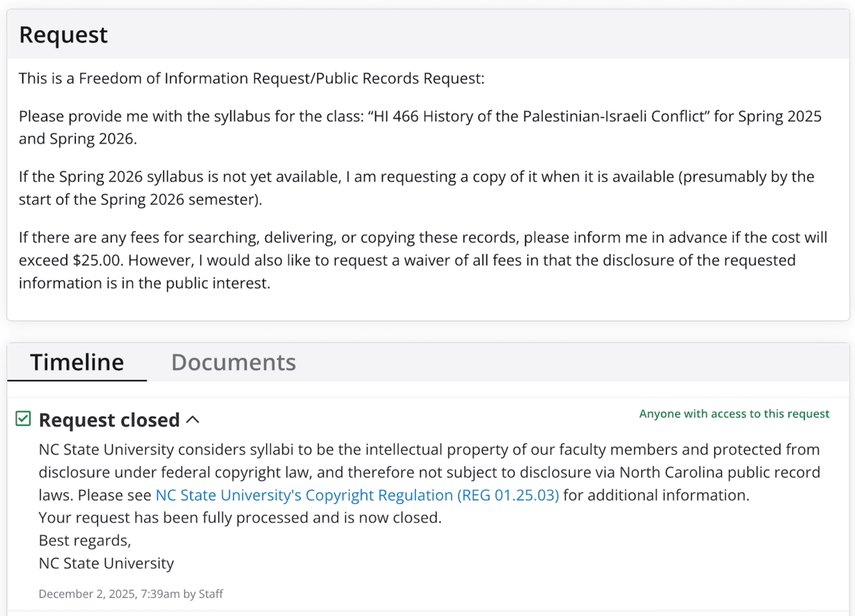Click the "Request closed" heading text
This screenshot has height=616, width=855.
(109, 420)
